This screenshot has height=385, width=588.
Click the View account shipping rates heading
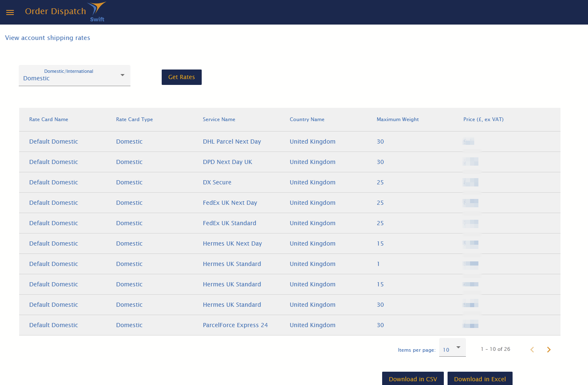[48, 38]
